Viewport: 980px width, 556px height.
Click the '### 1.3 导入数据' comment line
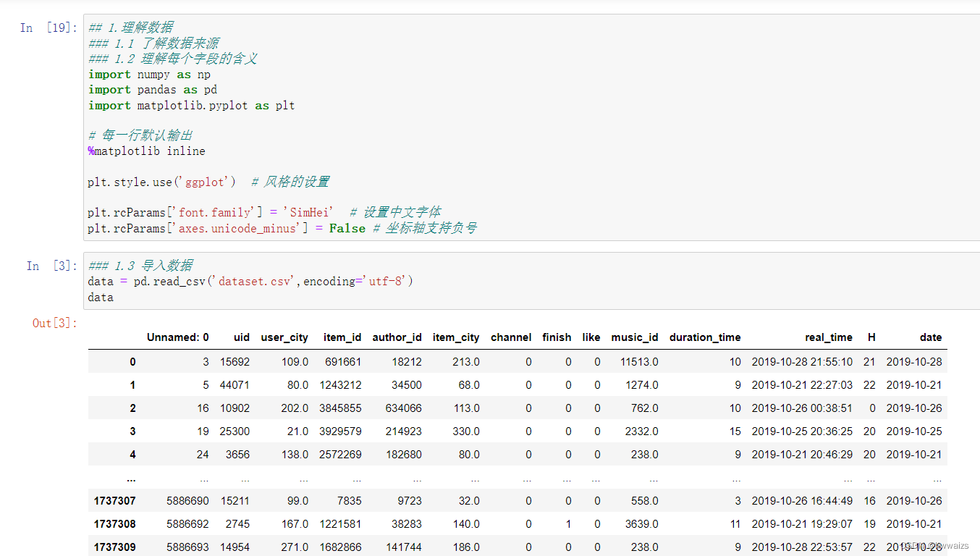point(140,265)
